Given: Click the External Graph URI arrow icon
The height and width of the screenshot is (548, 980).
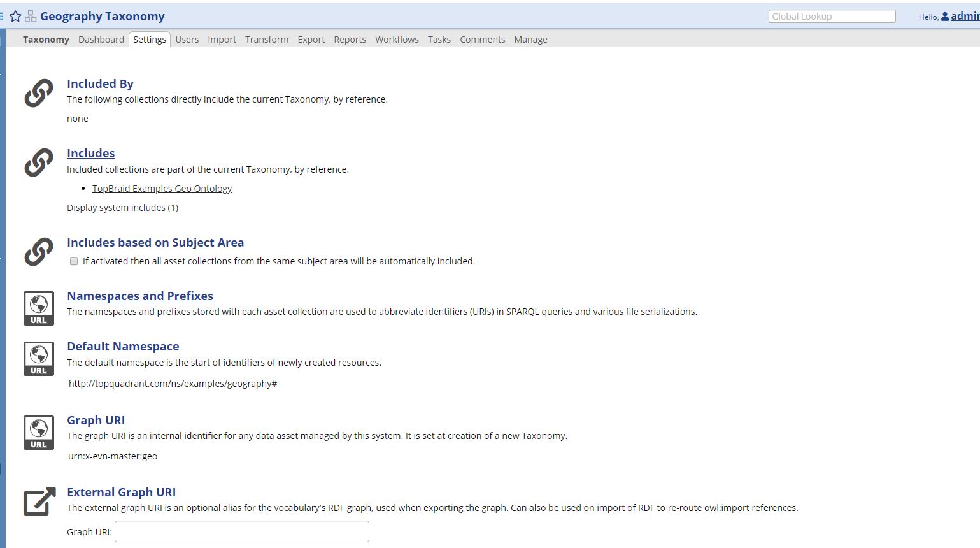Looking at the screenshot, I should pos(39,501).
